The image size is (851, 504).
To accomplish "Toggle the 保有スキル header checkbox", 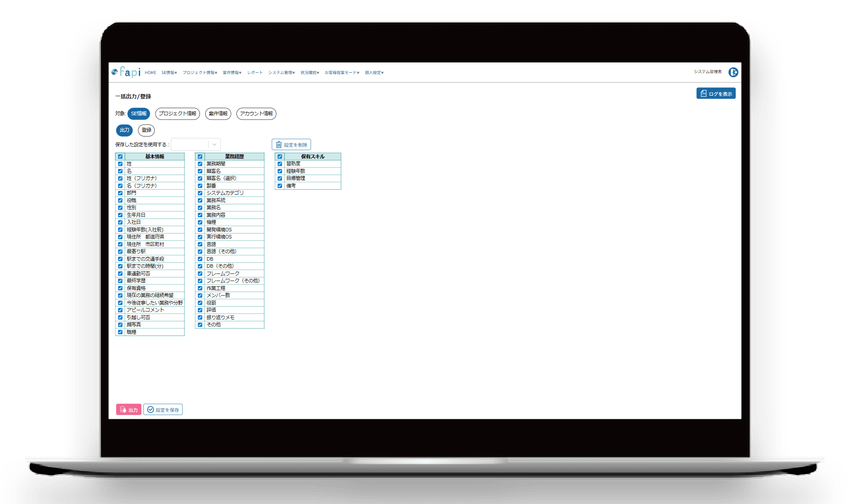I will (x=280, y=156).
